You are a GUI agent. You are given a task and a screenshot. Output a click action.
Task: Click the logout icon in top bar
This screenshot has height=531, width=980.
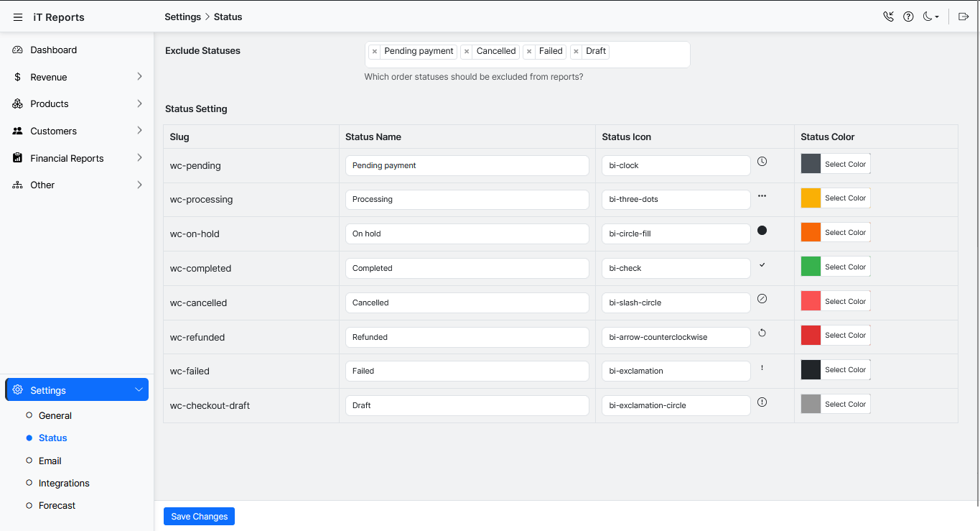[x=963, y=17]
